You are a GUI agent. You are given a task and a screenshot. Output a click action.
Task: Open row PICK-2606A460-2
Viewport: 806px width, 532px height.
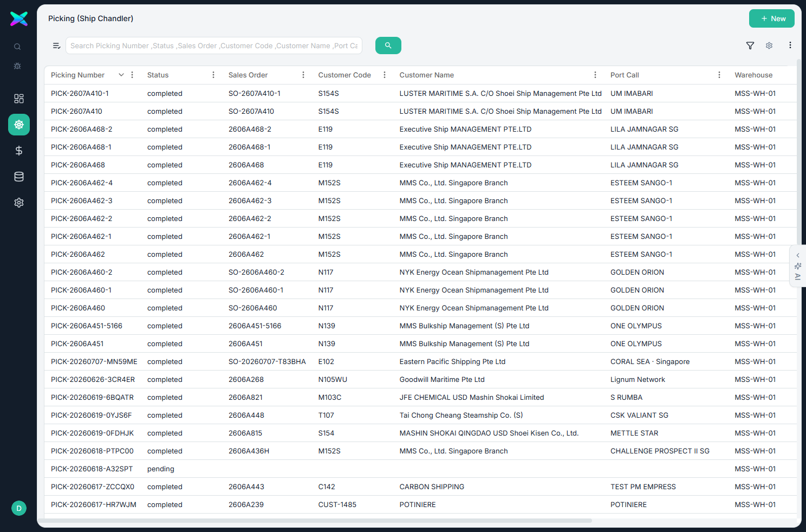[420, 272]
